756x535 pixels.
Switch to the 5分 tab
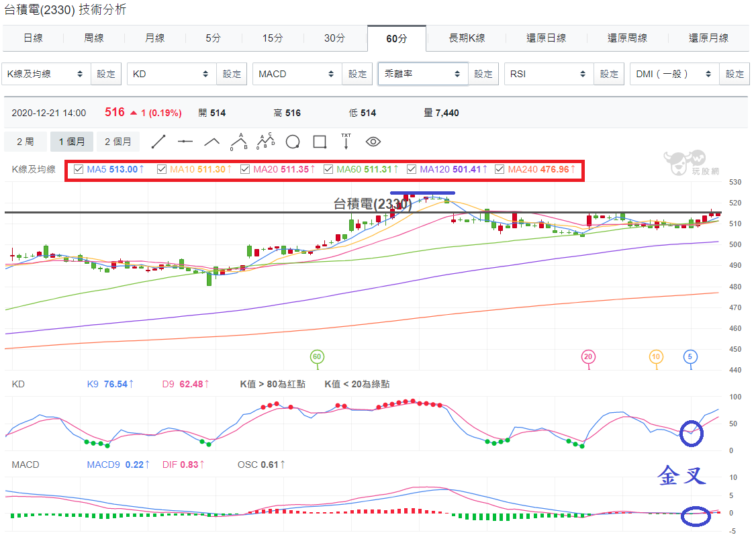click(x=213, y=38)
